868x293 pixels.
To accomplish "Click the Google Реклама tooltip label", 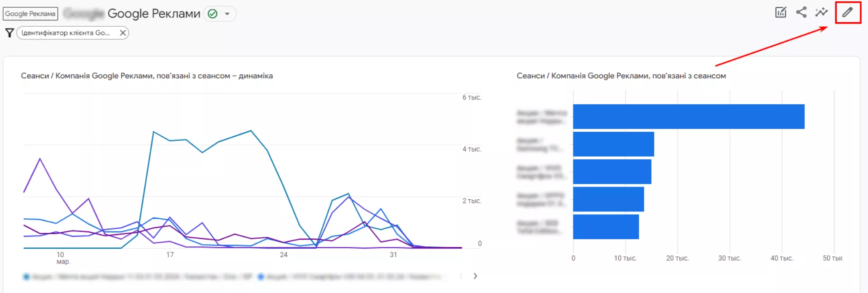I will point(30,14).
